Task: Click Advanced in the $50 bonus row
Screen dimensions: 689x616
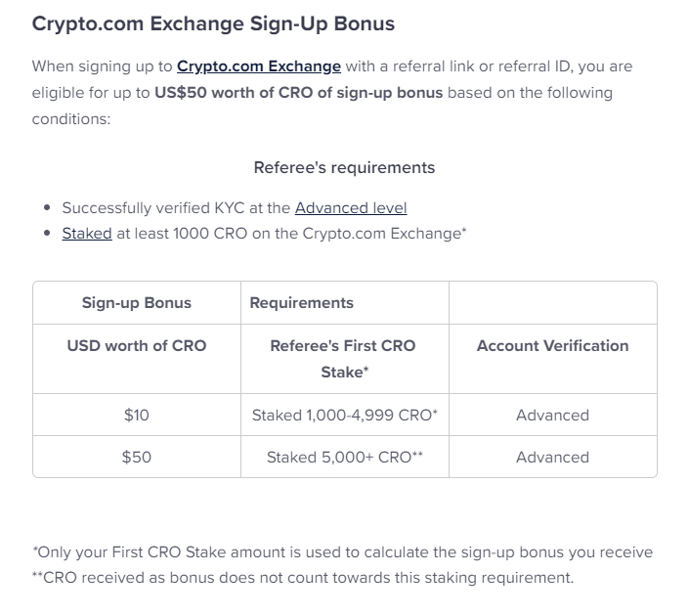Action: tap(552, 457)
